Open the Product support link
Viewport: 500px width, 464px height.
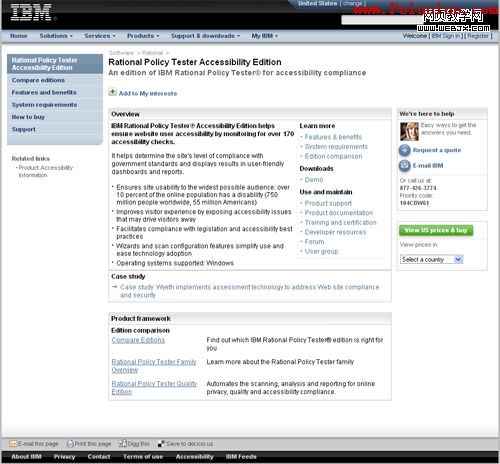tap(328, 203)
